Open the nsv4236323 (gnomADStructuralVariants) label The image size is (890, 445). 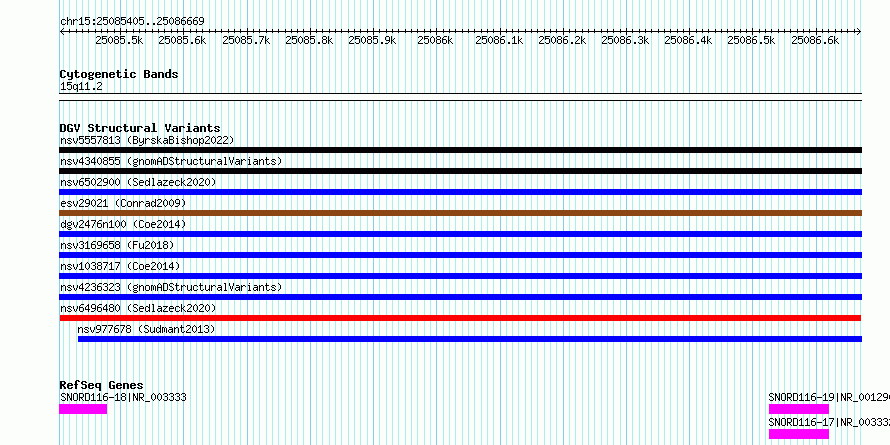tap(171, 287)
